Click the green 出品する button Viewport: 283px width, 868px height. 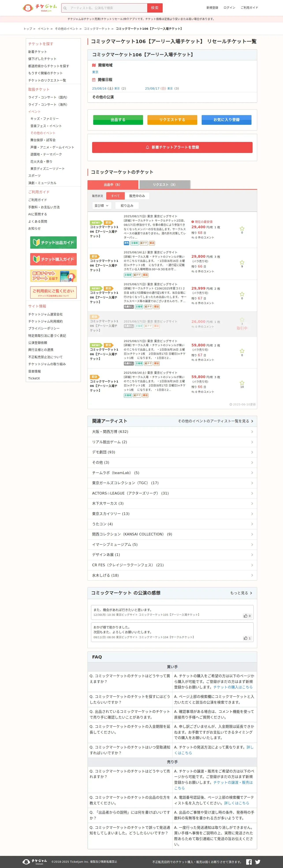coord(118,120)
